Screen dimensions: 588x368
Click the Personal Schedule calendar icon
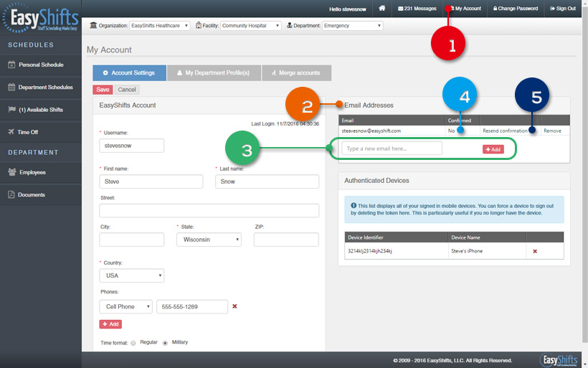pyautogui.click(x=11, y=65)
